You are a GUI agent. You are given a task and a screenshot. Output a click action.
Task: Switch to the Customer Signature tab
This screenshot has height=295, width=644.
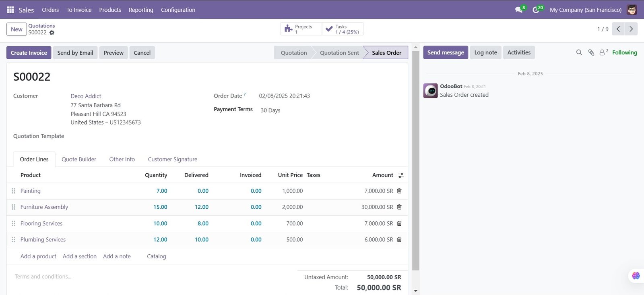pos(173,159)
